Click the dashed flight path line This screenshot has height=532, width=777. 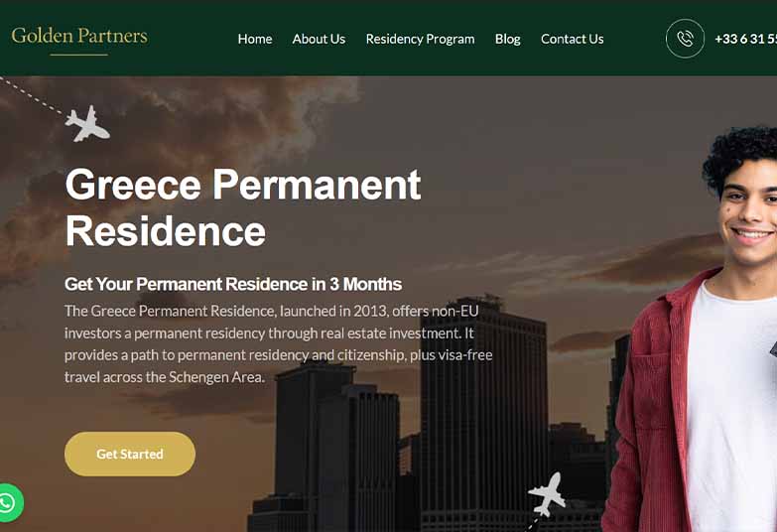coord(32,96)
